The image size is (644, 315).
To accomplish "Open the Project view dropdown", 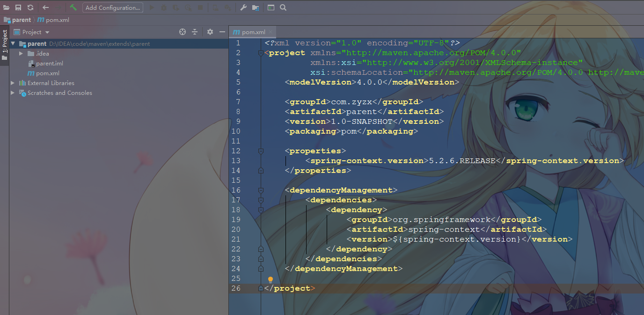I will tap(32, 32).
